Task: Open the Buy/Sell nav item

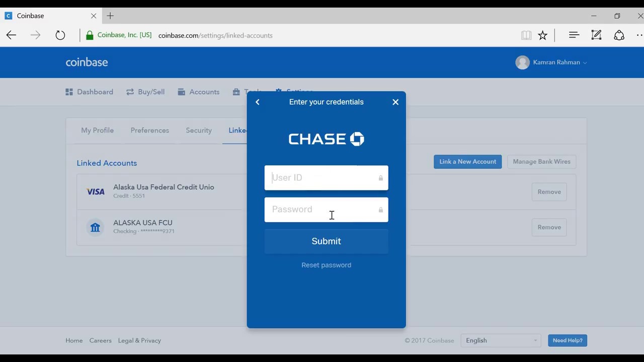Action: coord(145,92)
